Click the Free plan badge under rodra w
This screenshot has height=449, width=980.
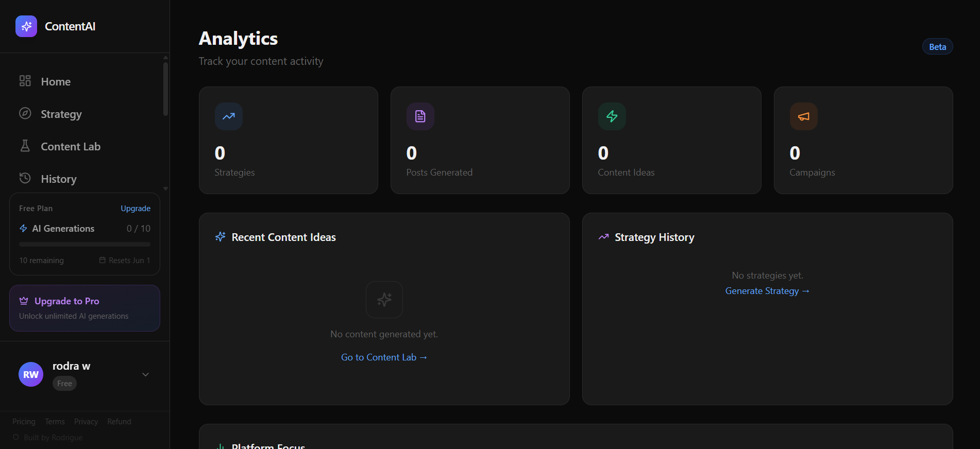[64, 383]
